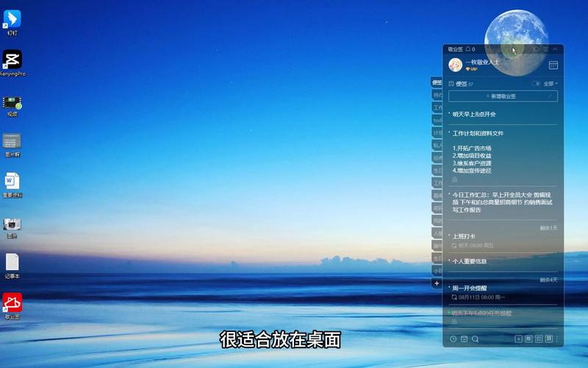Open the 周一开会提醒 note
Screen dimensions: 588x368
click(x=469, y=288)
